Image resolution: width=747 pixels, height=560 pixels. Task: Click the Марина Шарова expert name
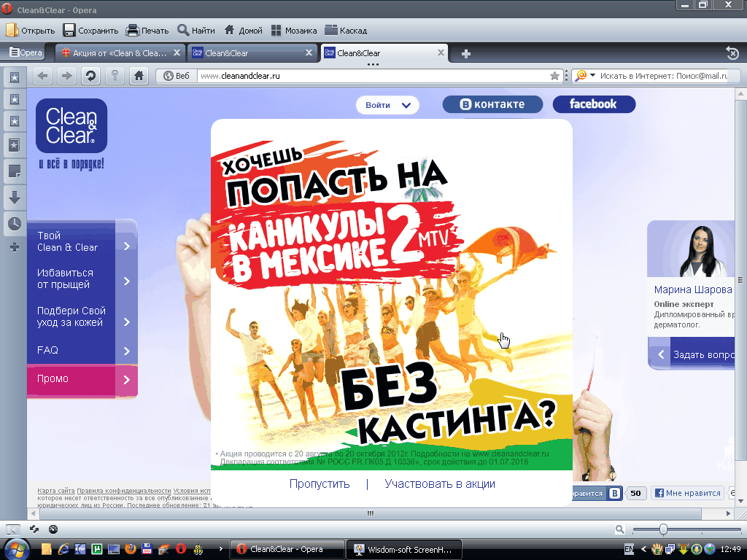pyautogui.click(x=693, y=289)
